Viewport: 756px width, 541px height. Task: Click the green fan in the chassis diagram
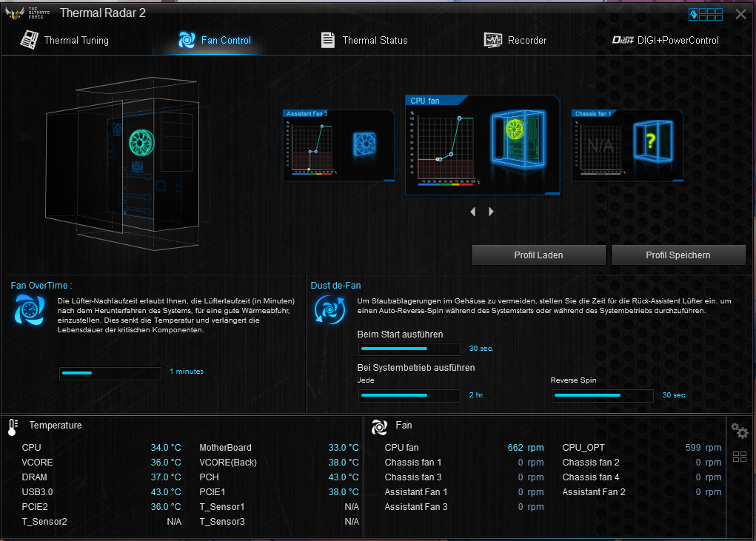(x=141, y=143)
